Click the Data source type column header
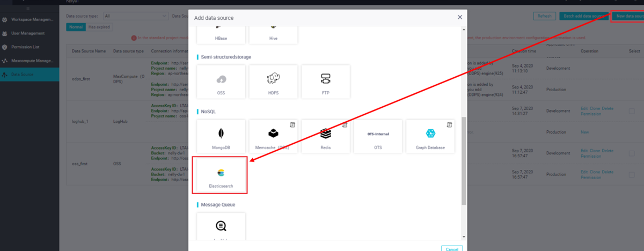Viewport: 644px width, 251px height. [x=128, y=51]
